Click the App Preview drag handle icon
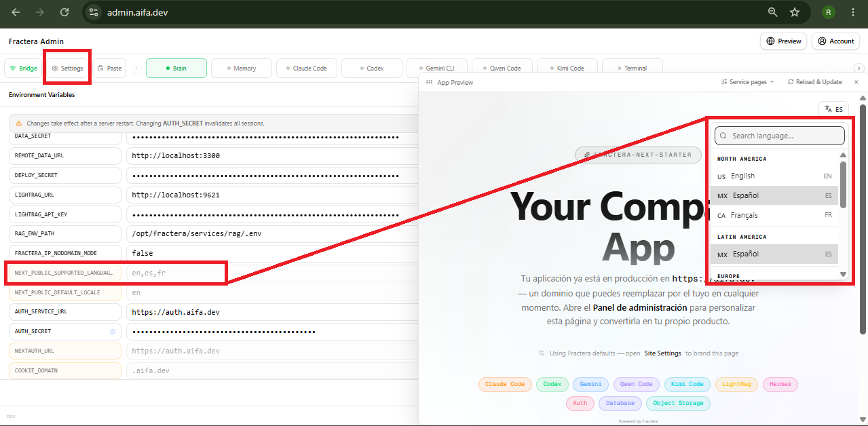Screen dimensions: 868x426 429,82
